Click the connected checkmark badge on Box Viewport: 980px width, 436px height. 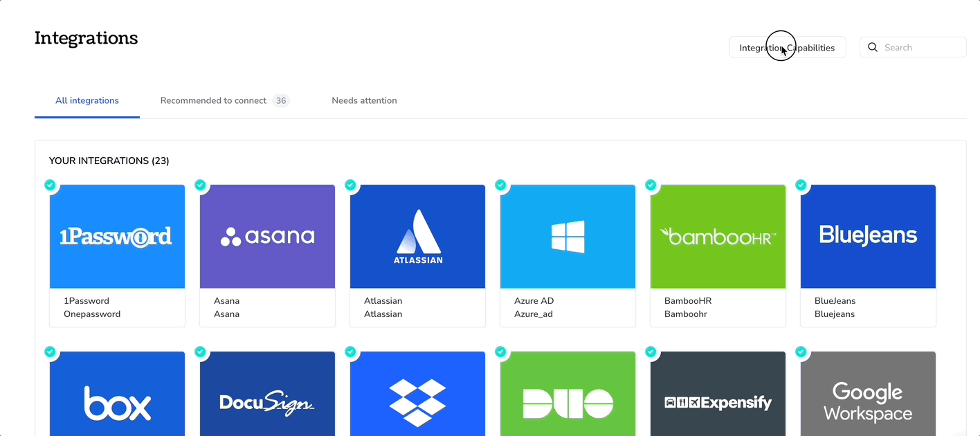50,352
